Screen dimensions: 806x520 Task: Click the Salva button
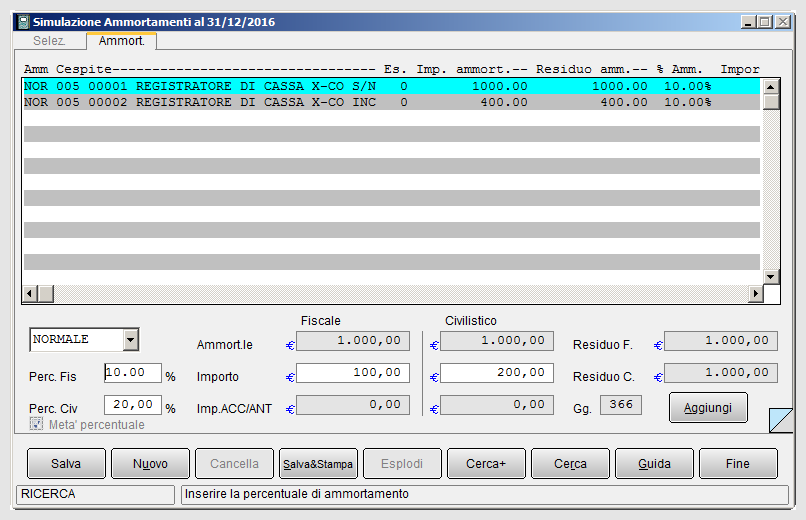point(66,463)
